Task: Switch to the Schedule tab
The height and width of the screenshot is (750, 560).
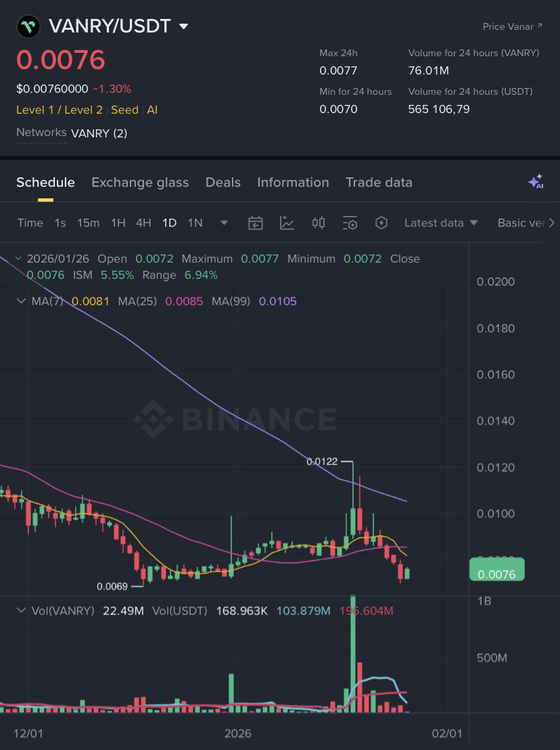Action: tap(45, 182)
